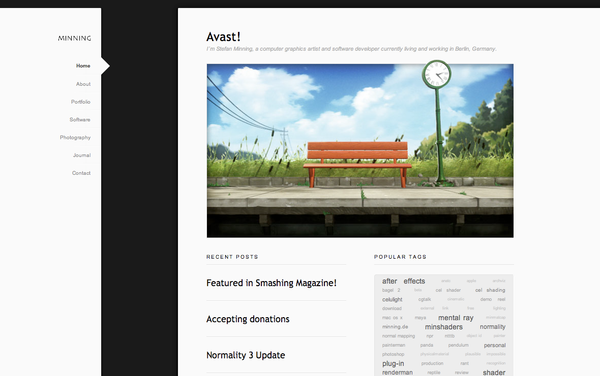Screen dimensions: 600x376
Task: Select the 'minshaders' tag
Action: pos(443,327)
